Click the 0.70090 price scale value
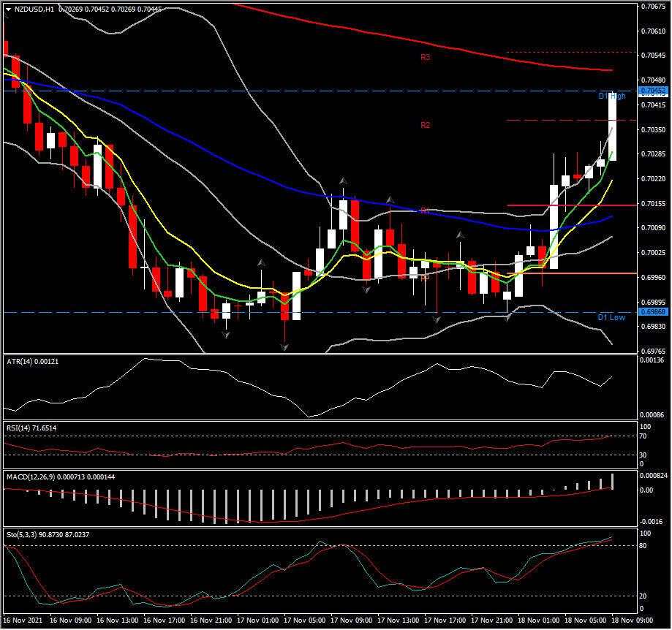The height and width of the screenshot is (630, 672). (x=653, y=228)
